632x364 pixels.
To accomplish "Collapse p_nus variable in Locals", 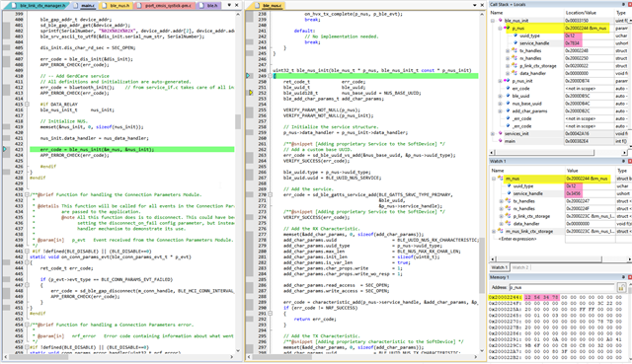I will click(x=501, y=29).
